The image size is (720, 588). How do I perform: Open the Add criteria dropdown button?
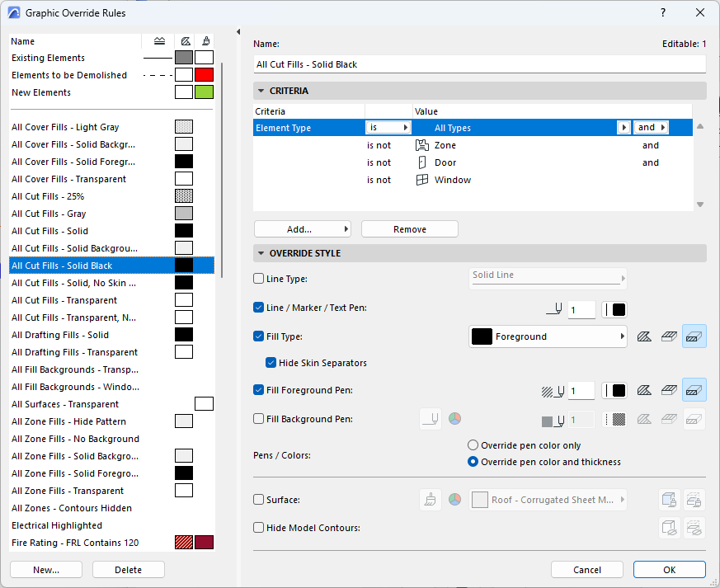pyautogui.click(x=302, y=228)
